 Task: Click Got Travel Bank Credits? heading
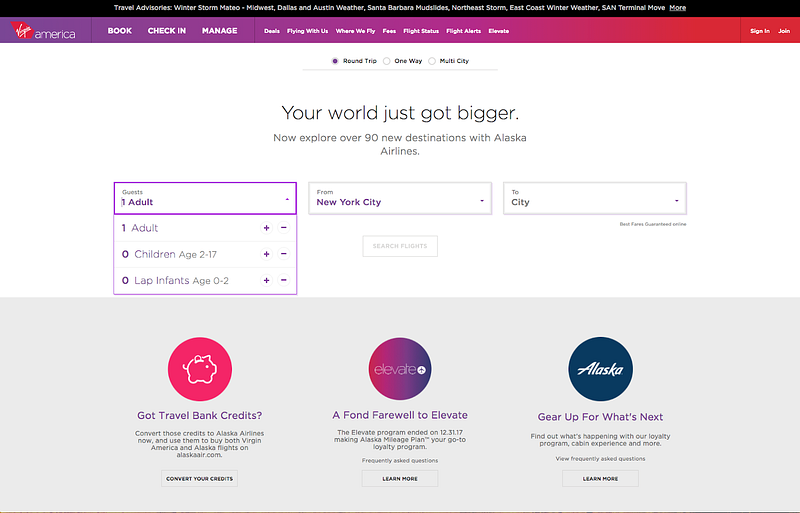pyautogui.click(x=199, y=416)
